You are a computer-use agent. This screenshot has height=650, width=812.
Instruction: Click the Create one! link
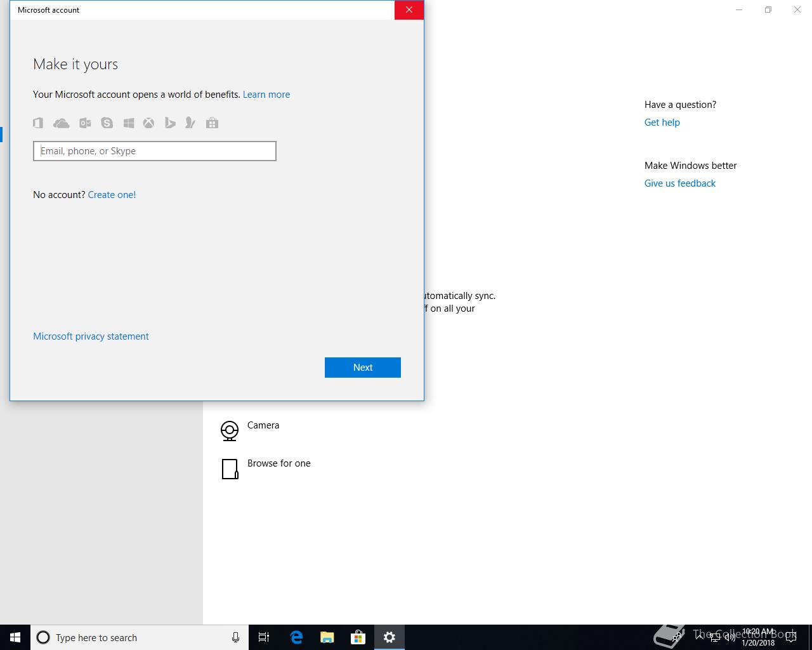coord(112,195)
